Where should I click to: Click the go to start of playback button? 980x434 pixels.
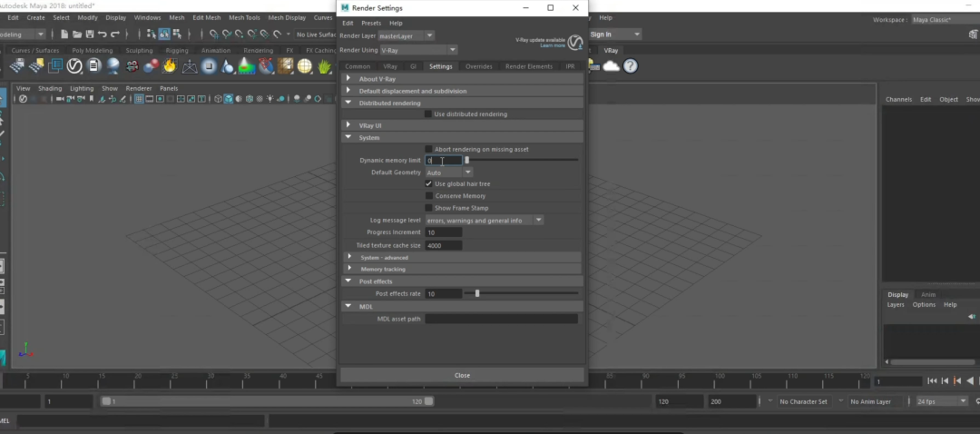[932, 380]
